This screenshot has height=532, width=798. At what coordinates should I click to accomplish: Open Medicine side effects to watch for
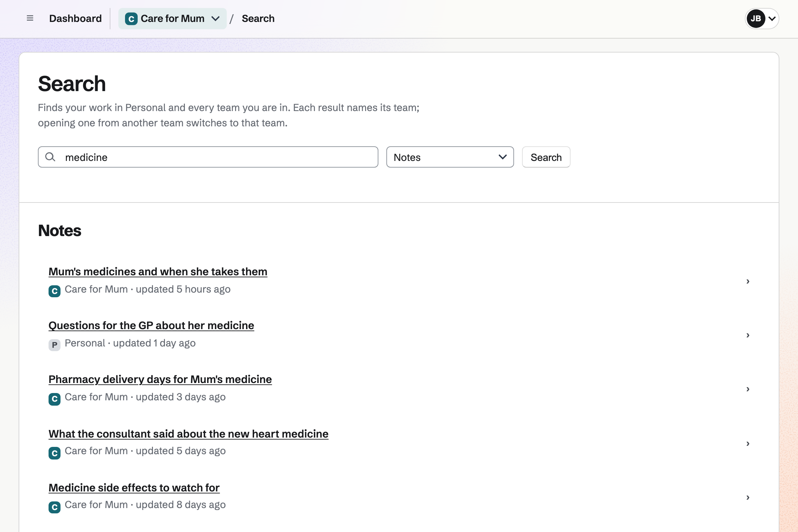coord(134,488)
